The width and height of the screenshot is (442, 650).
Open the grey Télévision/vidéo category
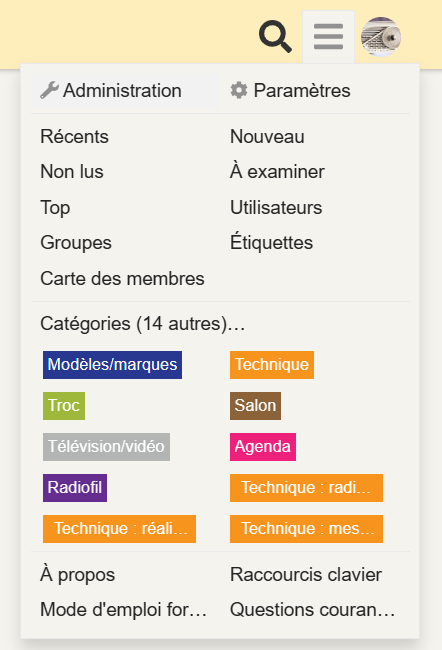[107, 447]
